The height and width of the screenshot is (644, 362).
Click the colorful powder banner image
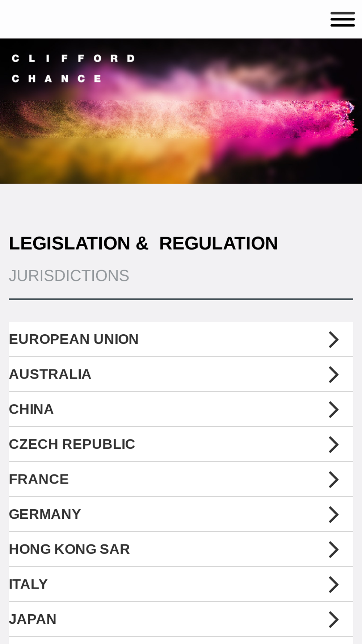(181, 111)
